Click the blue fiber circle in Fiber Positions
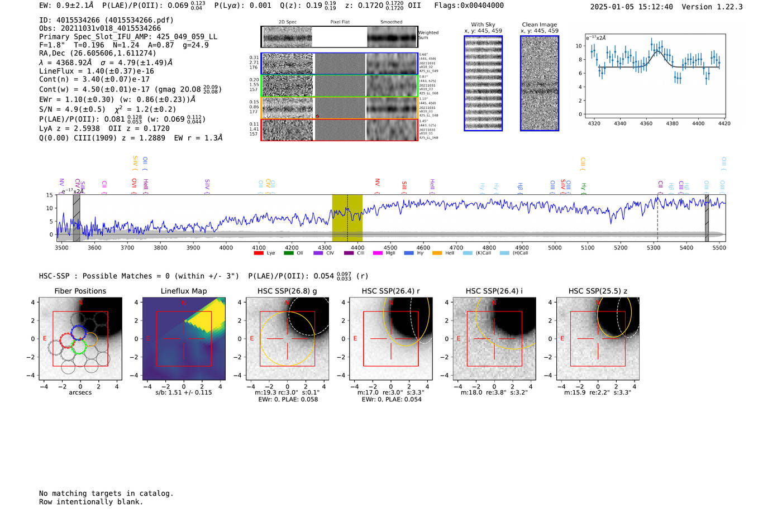The width and height of the screenshot is (782, 532). [x=79, y=333]
